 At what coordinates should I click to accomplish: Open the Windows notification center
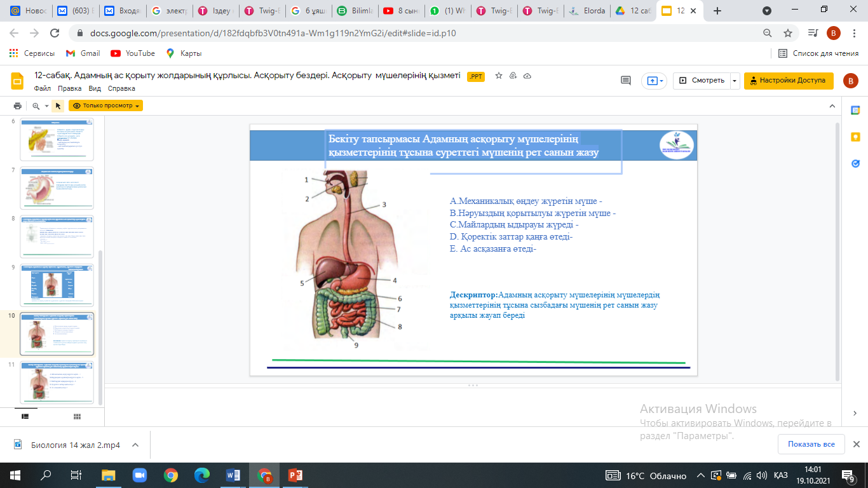pyautogui.click(x=848, y=475)
